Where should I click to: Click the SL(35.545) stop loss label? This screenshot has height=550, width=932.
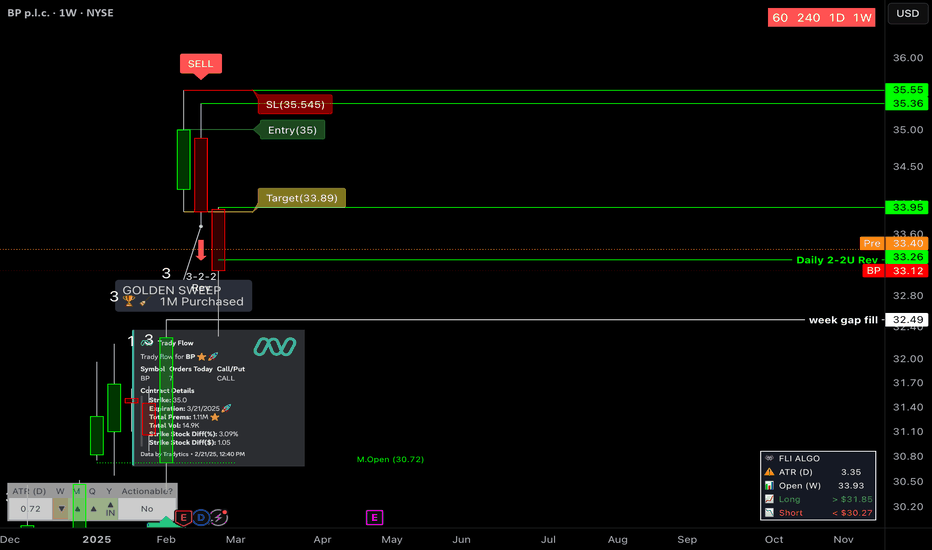(x=295, y=105)
